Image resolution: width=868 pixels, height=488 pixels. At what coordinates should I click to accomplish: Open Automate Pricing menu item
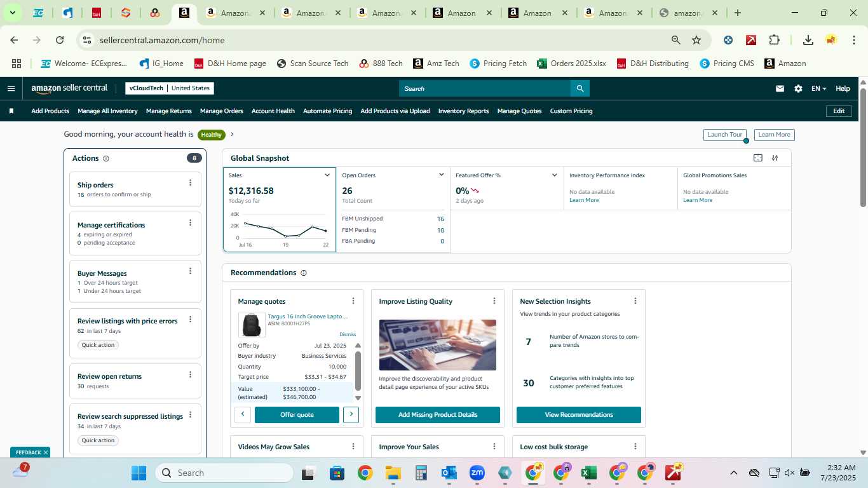point(327,111)
